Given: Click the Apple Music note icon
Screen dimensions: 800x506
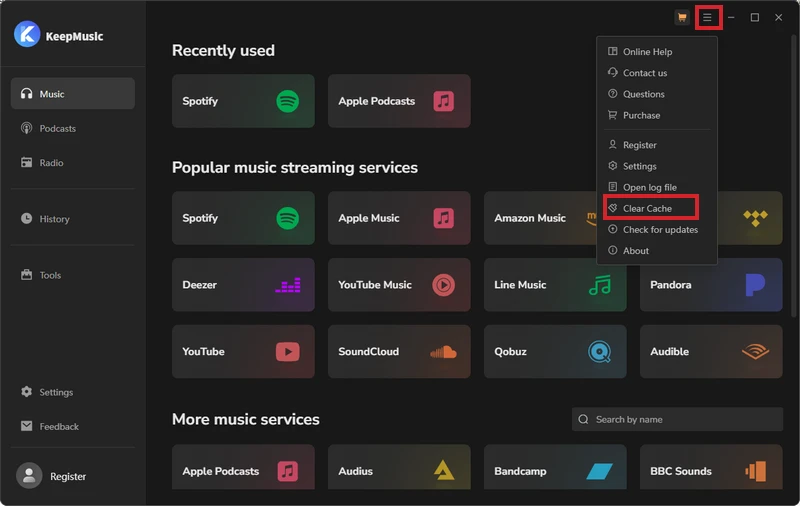Looking at the screenshot, I should 443,218.
